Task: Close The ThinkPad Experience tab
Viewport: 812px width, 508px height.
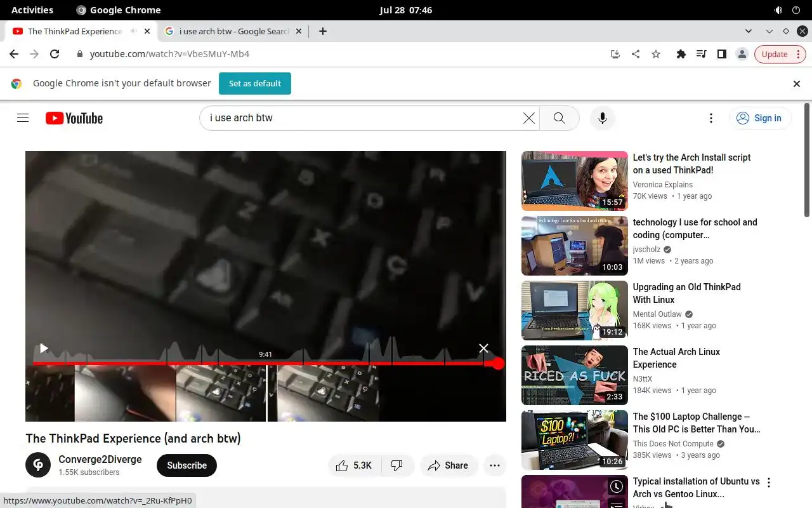Action: click(x=147, y=31)
